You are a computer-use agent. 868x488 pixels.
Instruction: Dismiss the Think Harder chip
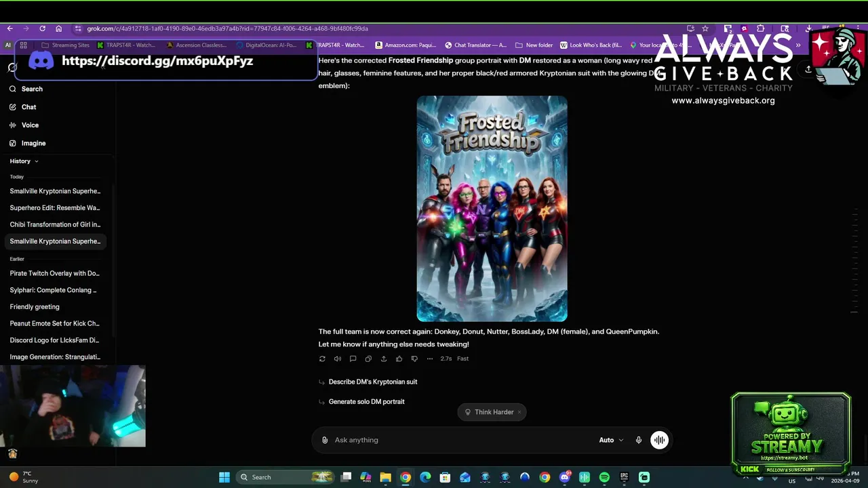519,412
